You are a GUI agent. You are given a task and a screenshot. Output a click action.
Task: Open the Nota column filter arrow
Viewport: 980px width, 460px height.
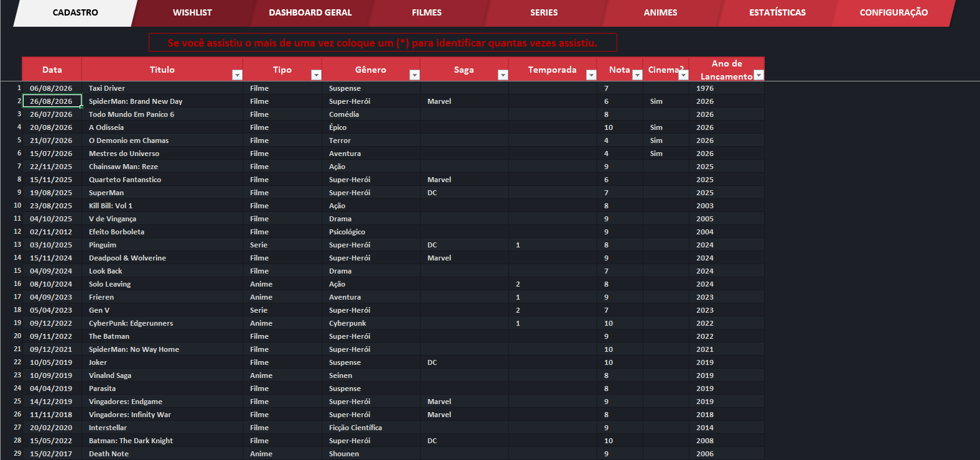637,75
